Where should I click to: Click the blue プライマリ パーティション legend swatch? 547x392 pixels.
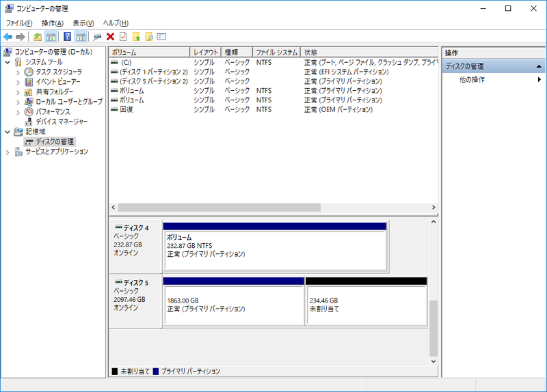coord(156,372)
